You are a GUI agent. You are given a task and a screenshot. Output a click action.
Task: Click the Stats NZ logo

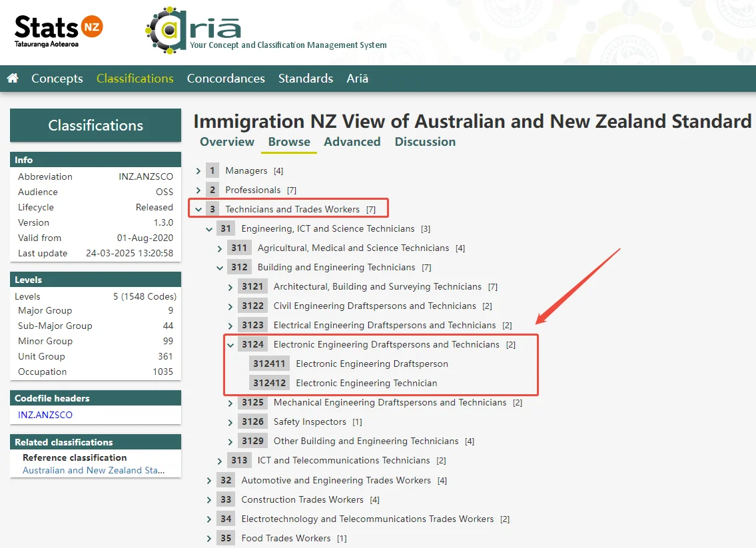(x=59, y=31)
